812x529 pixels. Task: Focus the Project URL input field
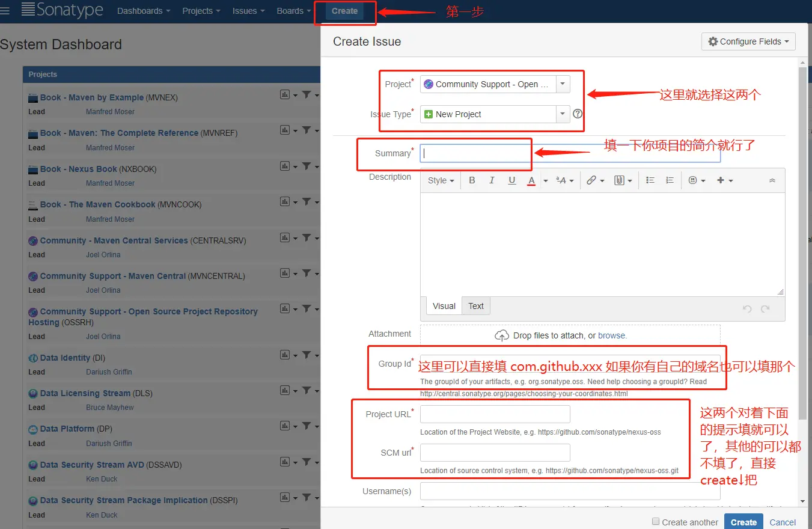coord(495,414)
